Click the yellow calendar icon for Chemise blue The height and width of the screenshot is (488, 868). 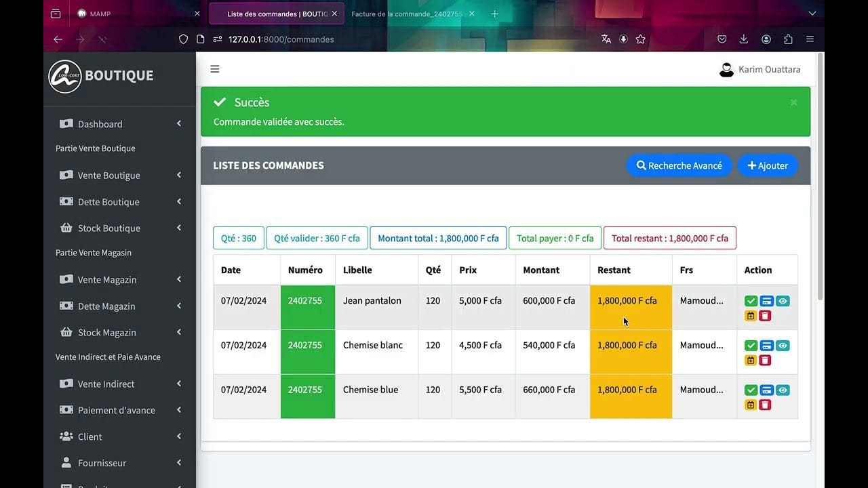pyautogui.click(x=751, y=405)
